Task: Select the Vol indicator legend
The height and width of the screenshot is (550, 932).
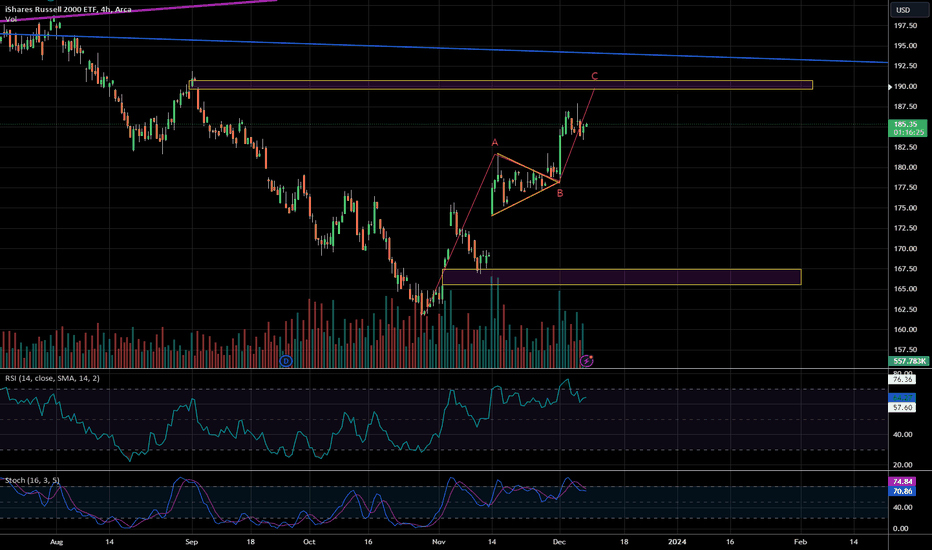Action: pos(11,19)
